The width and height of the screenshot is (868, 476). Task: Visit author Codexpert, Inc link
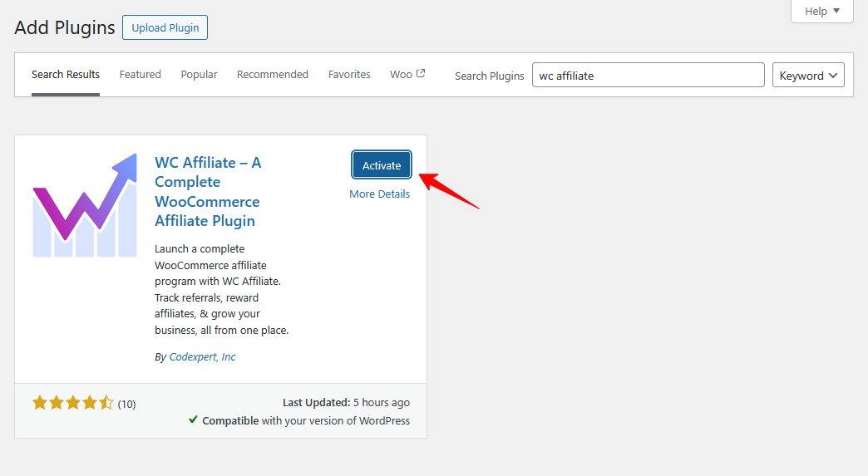point(202,356)
